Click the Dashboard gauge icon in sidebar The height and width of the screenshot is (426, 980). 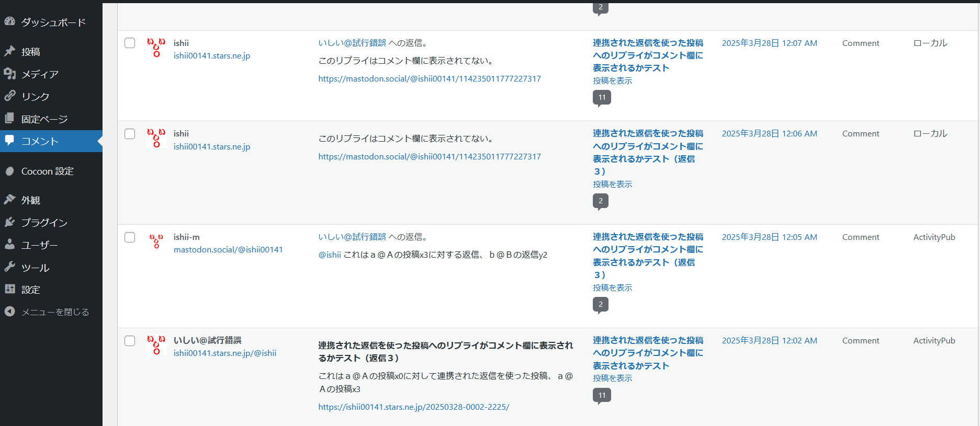coord(10,21)
